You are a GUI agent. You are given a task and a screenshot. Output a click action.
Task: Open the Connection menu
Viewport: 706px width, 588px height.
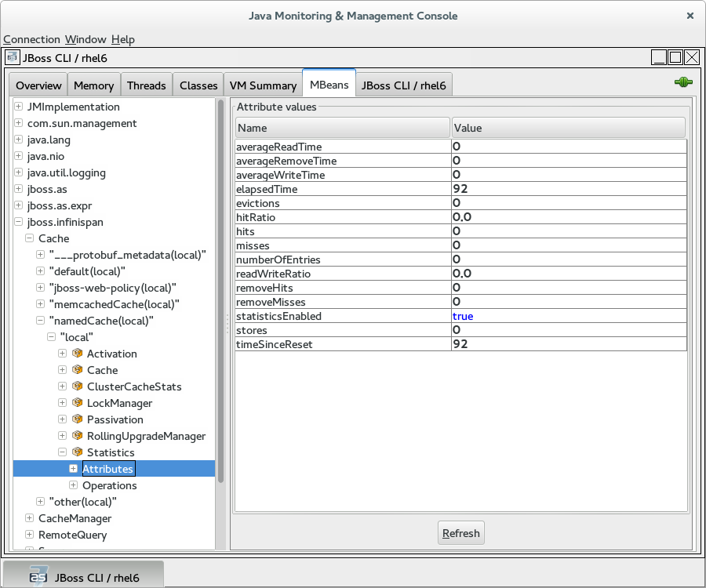[x=31, y=39]
